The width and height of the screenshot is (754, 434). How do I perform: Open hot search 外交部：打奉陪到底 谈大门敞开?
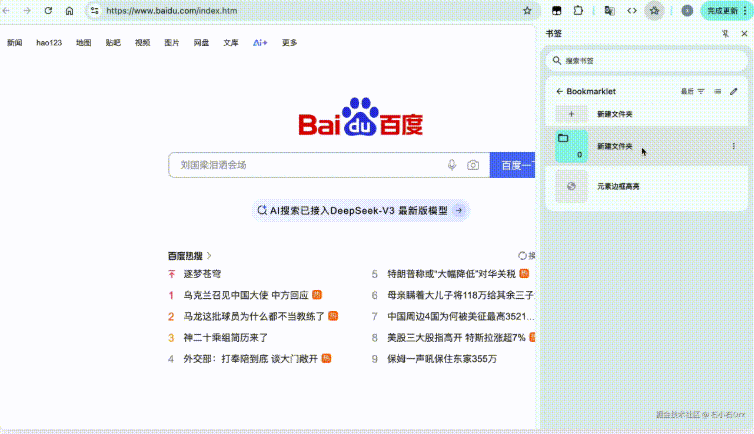tap(251, 359)
